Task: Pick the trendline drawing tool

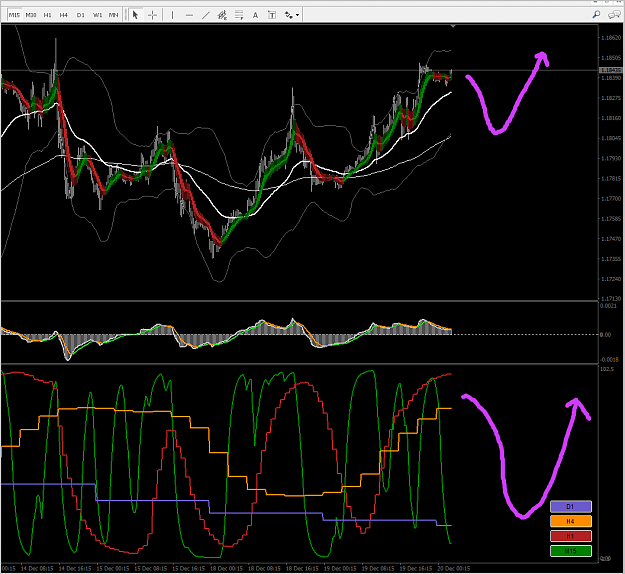Action: [206, 15]
